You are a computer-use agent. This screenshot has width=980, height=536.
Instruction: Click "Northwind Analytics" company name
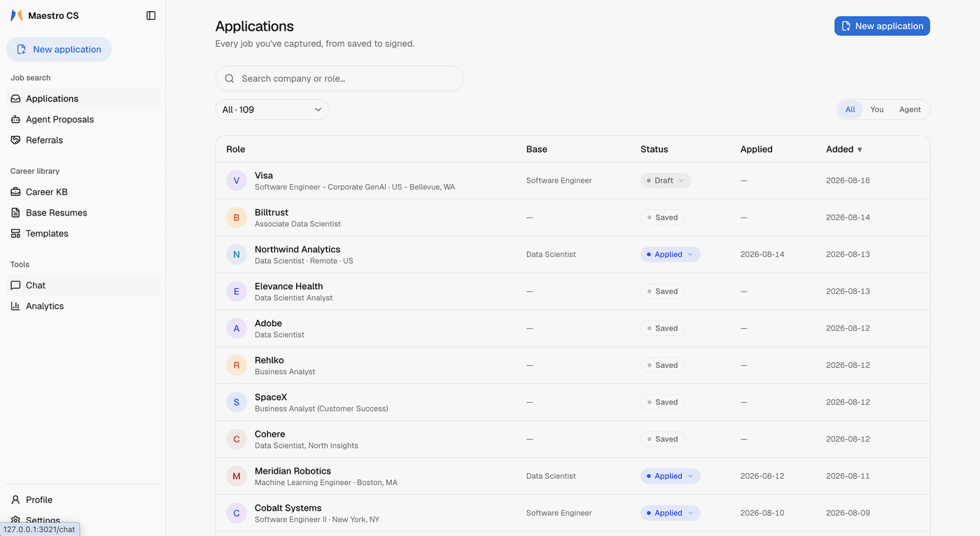297,249
